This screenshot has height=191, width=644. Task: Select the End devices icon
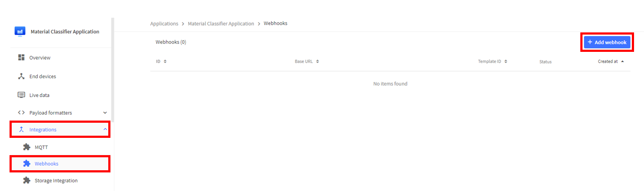click(x=21, y=76)
